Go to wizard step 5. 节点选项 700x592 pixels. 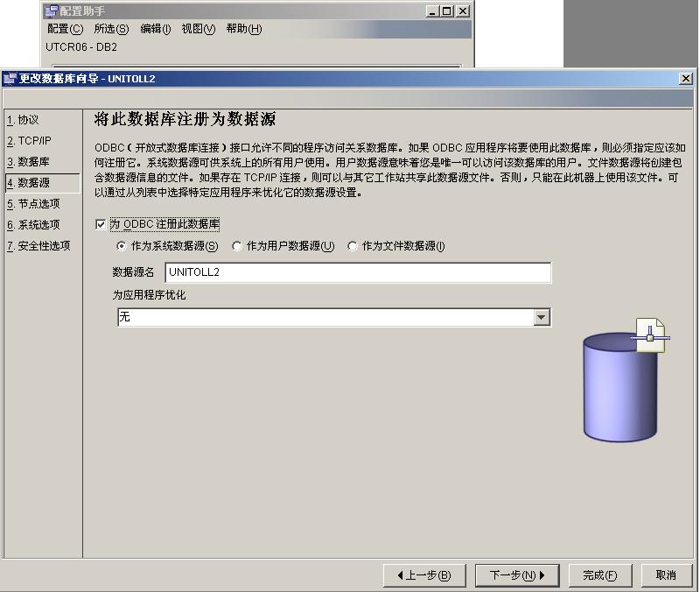(33, 204)
